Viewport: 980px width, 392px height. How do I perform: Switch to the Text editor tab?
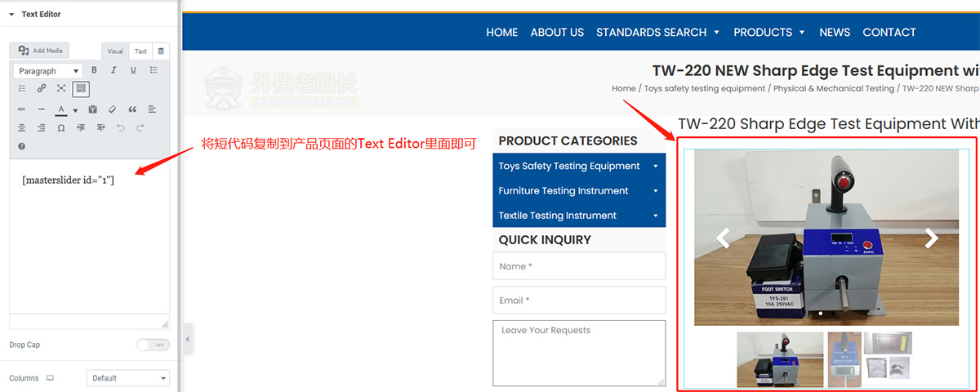point(140,51)
